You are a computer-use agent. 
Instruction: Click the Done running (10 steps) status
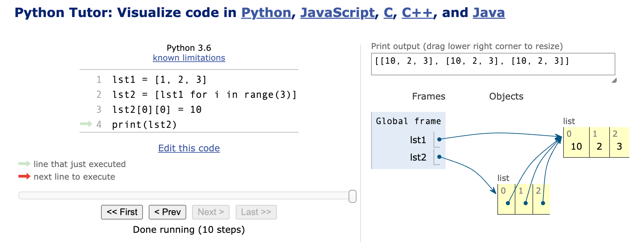189,230
